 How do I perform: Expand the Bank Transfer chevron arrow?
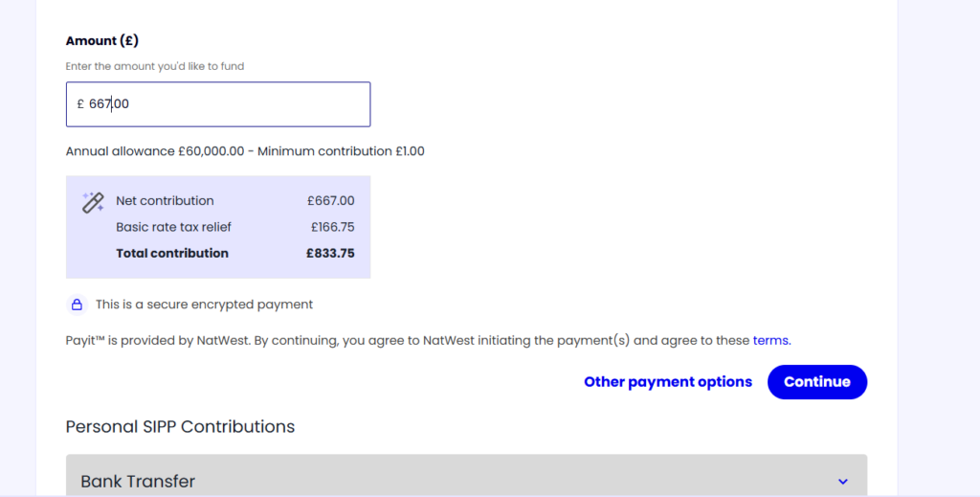coord(842,482)
